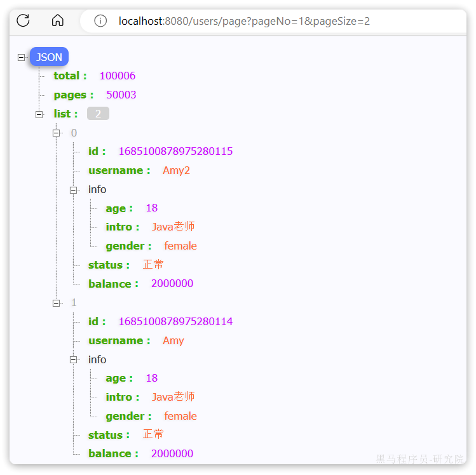
Task: Open the site information icon in address bar
Action: click(100, 21)
